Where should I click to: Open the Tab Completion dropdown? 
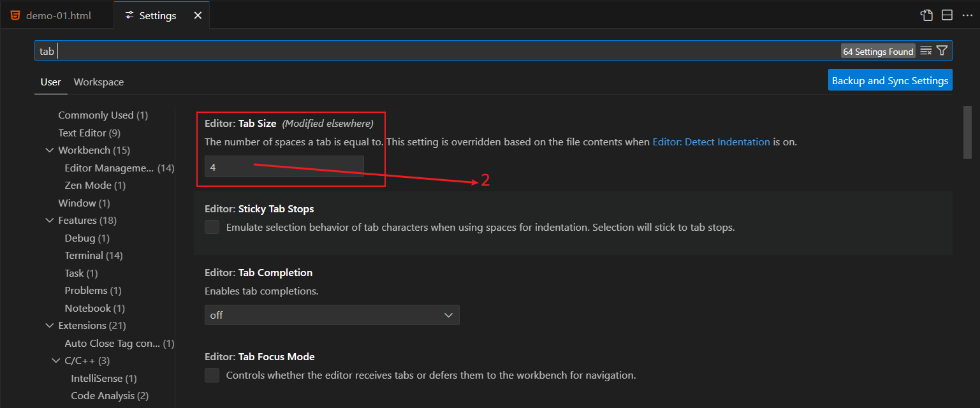(x=332, y=315)
